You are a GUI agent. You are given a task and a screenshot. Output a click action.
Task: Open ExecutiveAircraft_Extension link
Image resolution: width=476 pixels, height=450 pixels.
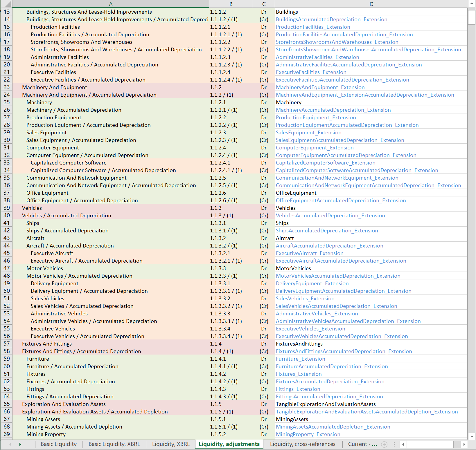tap(310, 253)
